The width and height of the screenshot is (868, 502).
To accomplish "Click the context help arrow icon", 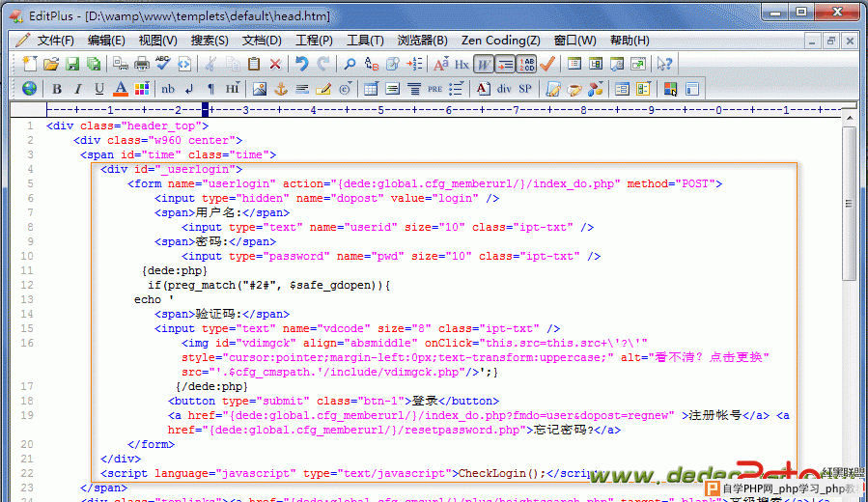I will coord(664,65).
